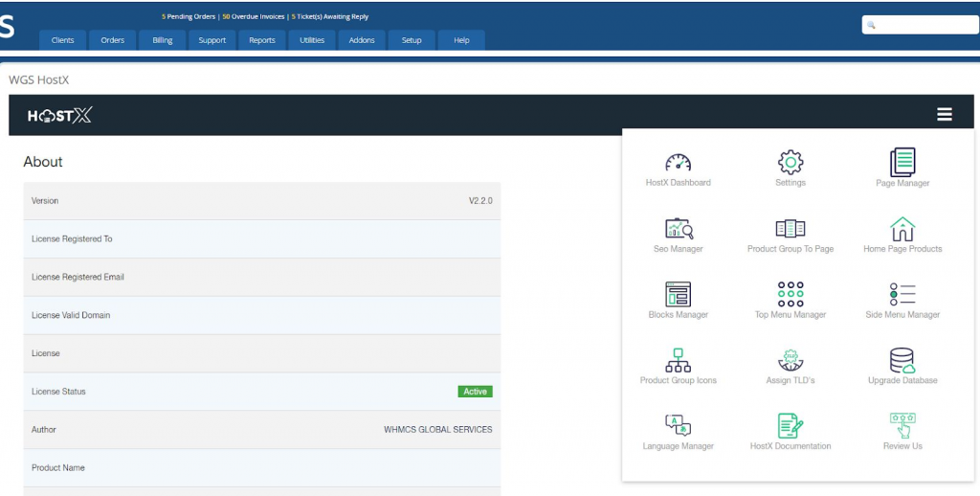Open the Clients menu
The image size is (980, 496).
click(x=63, y=40)
